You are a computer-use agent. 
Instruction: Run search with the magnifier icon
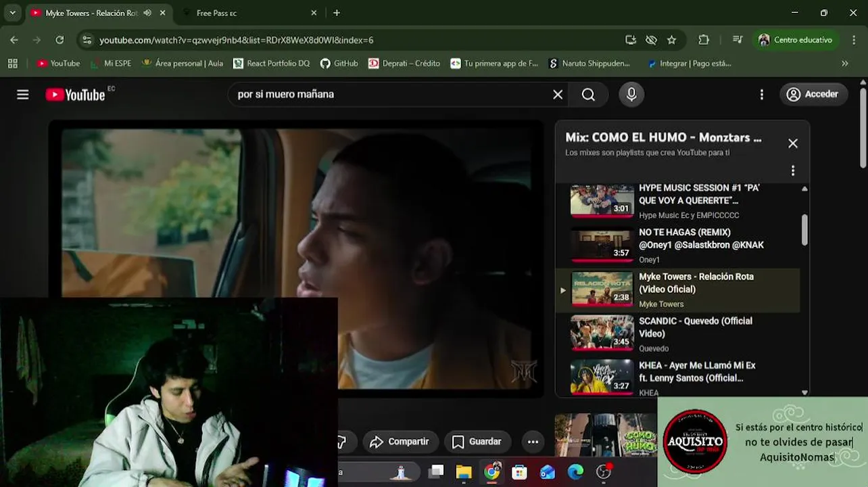[588, 95]
